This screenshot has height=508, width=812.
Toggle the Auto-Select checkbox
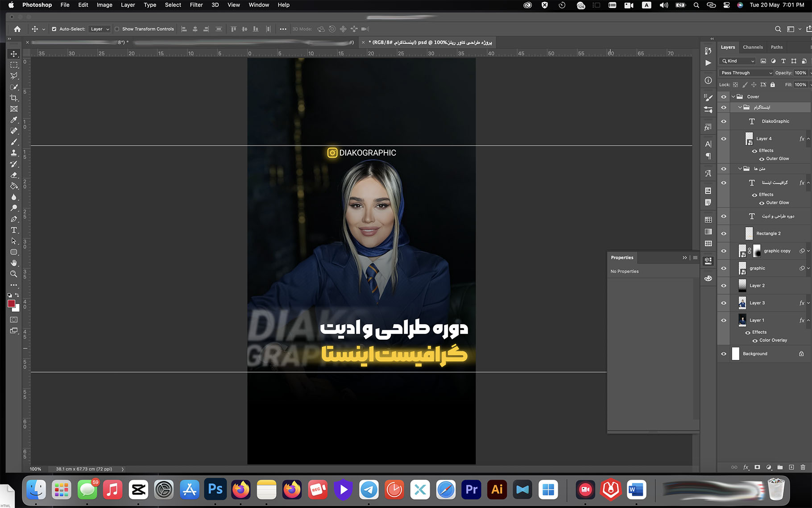pos(54,29)
